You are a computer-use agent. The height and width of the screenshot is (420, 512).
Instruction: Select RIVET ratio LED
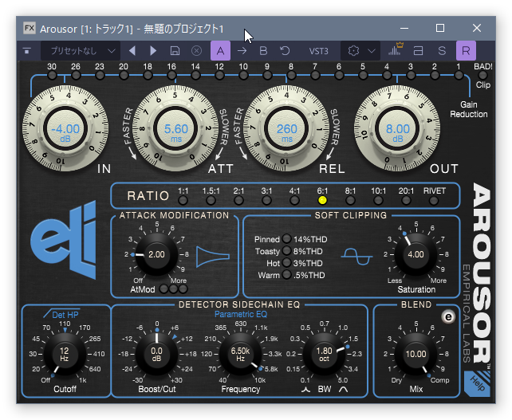click(x=434, y=200)
